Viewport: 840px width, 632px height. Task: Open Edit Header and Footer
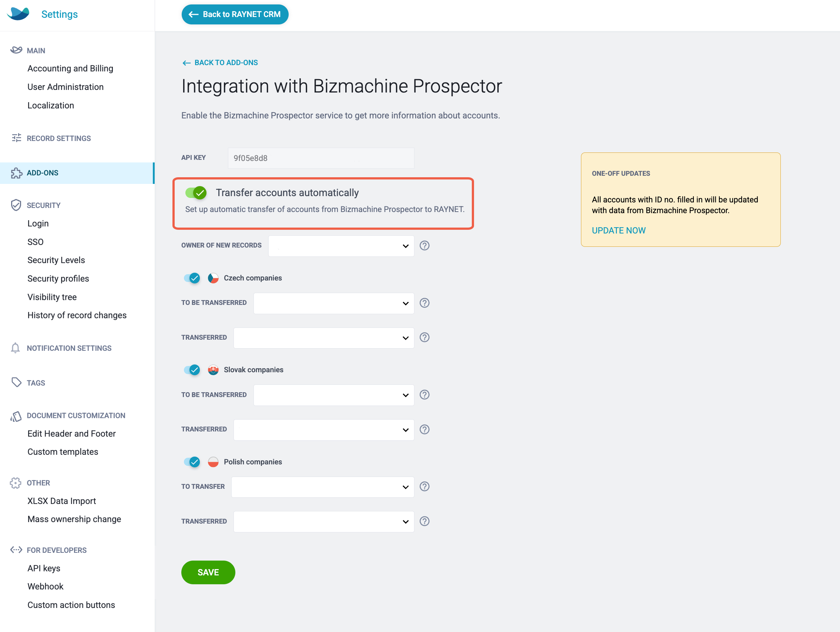[x=71, y=433]
